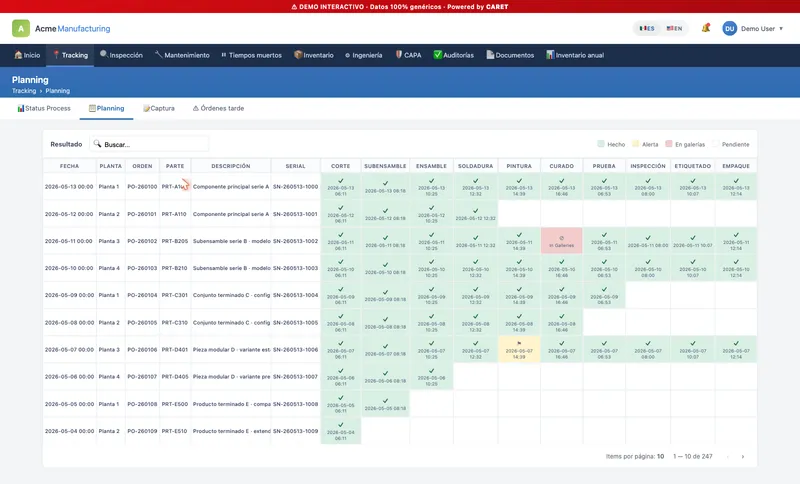Open the Mantenimiento menu
The image size is (800, 484).
click(182, 55)
